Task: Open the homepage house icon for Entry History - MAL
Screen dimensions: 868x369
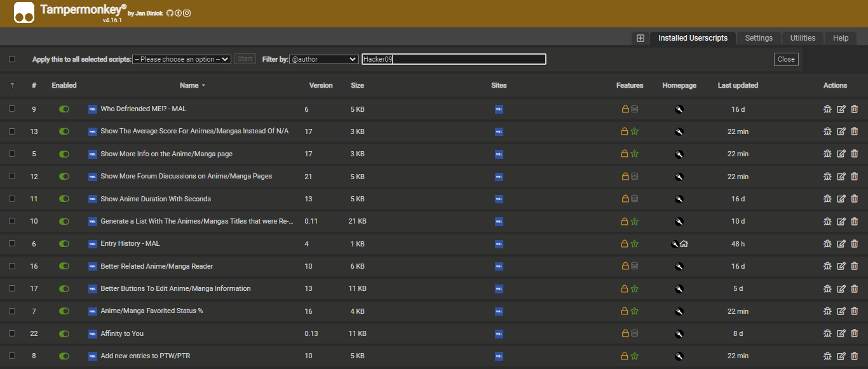Action: (x=684, y=244)
